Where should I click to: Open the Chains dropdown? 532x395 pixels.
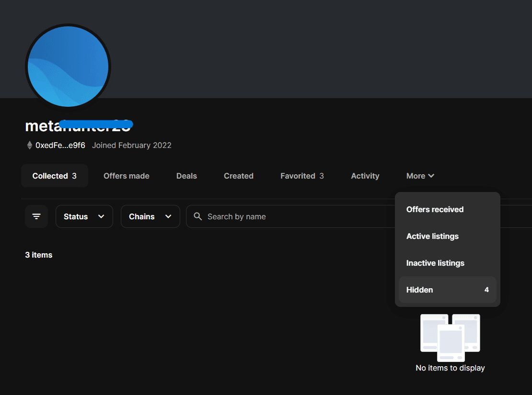[x=150, y=216]
